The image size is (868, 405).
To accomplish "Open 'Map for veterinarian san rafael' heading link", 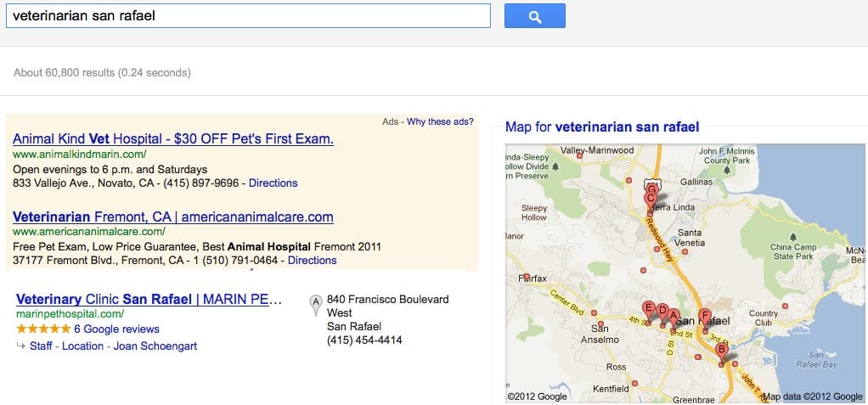I will 602,127.
